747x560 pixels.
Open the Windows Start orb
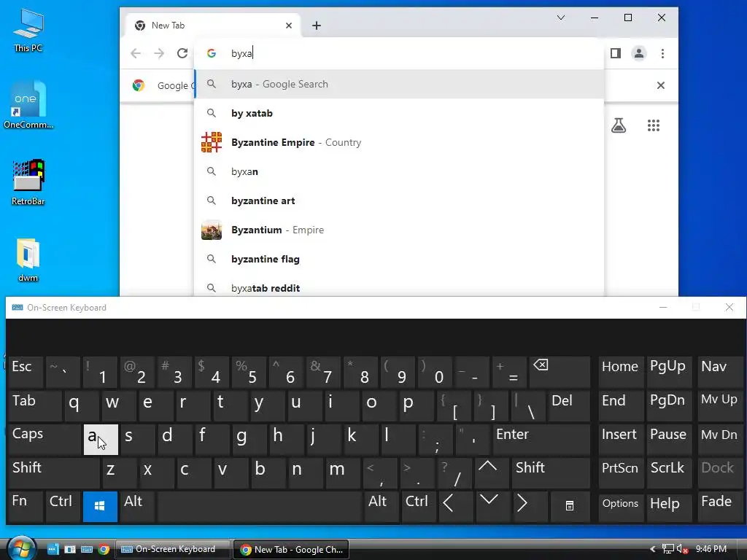coord(21,549)
